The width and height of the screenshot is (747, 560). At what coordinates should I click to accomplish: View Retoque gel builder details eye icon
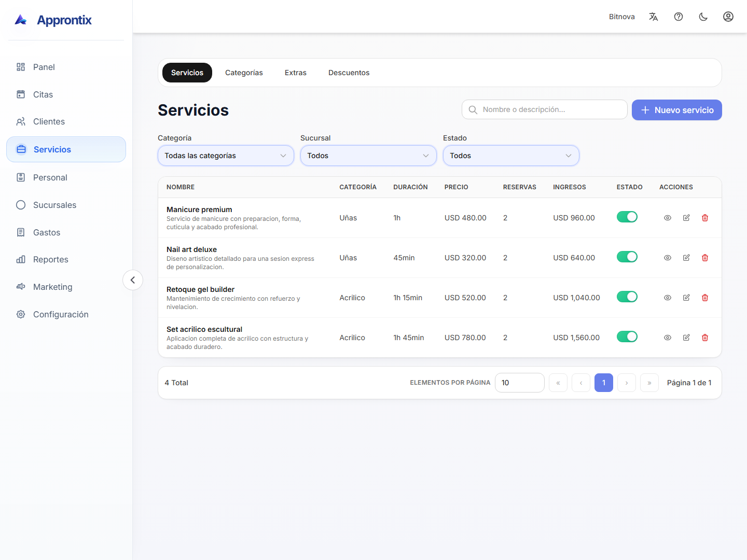(668, 298)
